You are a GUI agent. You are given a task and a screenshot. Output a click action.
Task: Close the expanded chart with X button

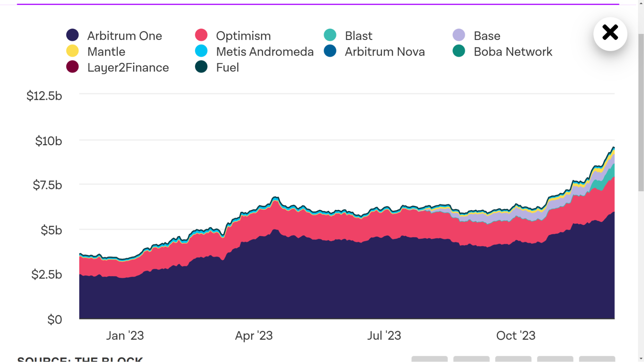coord(610,33)
